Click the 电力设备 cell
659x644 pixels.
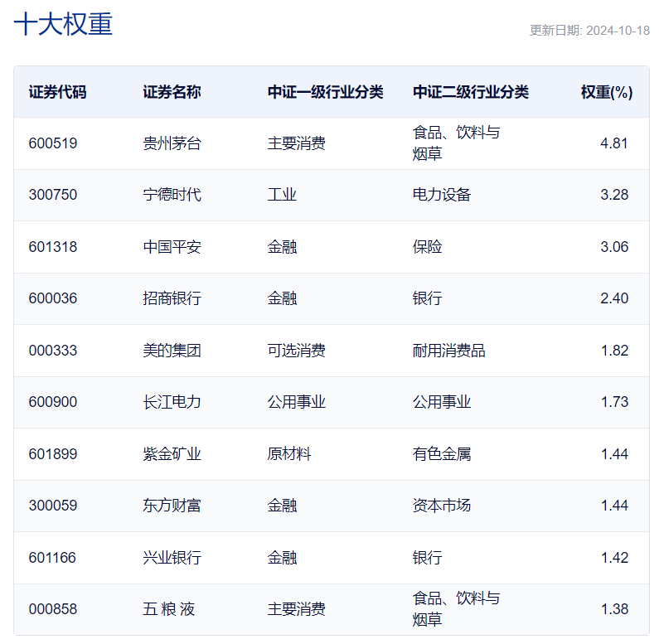pos(442,195)
